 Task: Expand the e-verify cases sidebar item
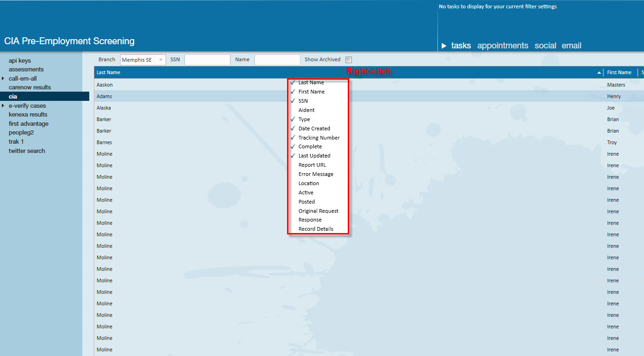(x=3, y=105)
